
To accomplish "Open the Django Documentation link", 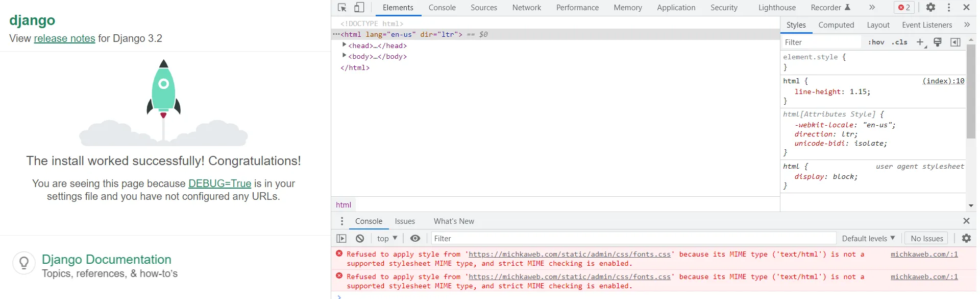I will (107, 259).
